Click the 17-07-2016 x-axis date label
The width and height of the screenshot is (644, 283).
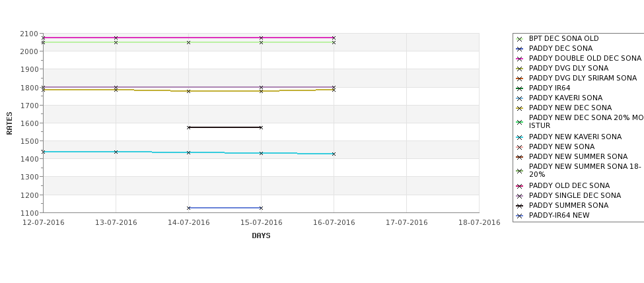407,223
